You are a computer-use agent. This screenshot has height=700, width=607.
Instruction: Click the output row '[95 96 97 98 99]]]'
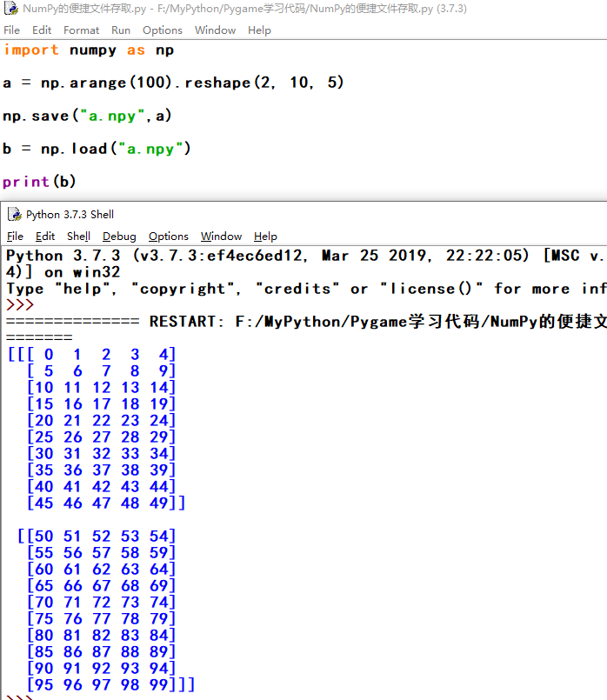[x=110, y=685]
